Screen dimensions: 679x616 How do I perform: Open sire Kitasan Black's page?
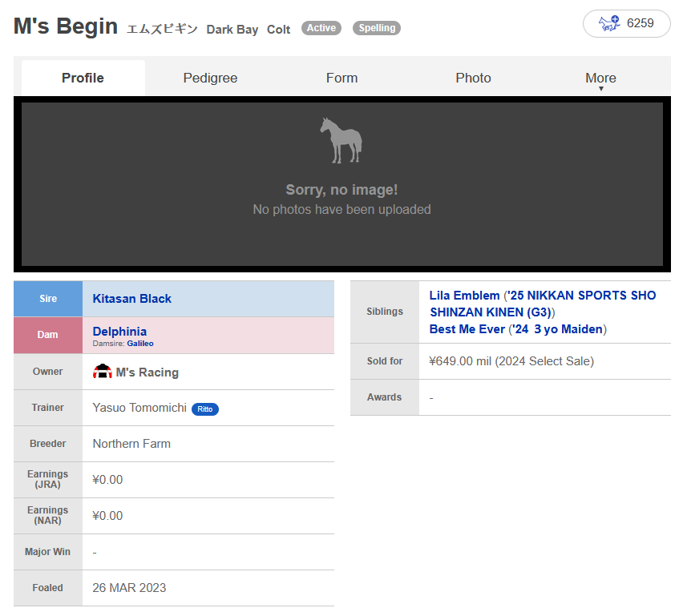point(131,299)
